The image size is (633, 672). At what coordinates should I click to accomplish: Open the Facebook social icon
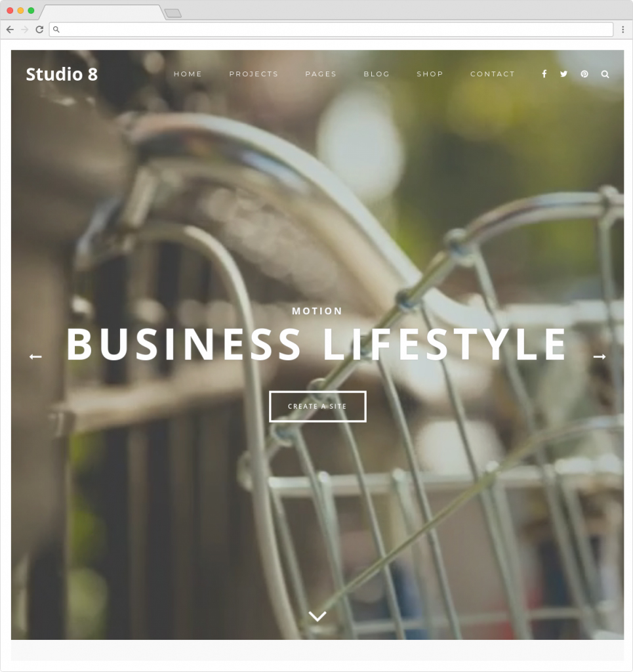544,73
